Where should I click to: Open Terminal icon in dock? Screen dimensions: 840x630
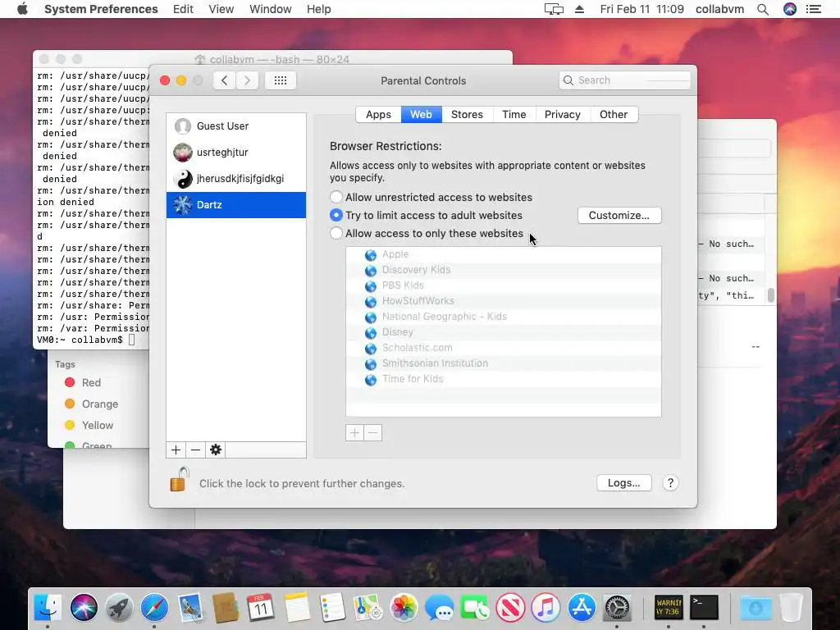(x=704, y=608)
